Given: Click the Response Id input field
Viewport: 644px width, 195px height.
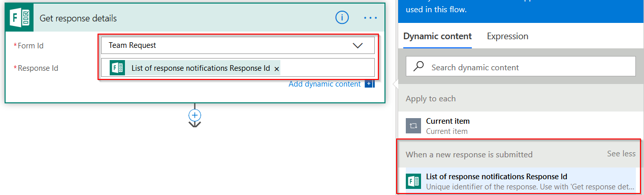Looking at the screenshot, I should (x=238, y=68).
